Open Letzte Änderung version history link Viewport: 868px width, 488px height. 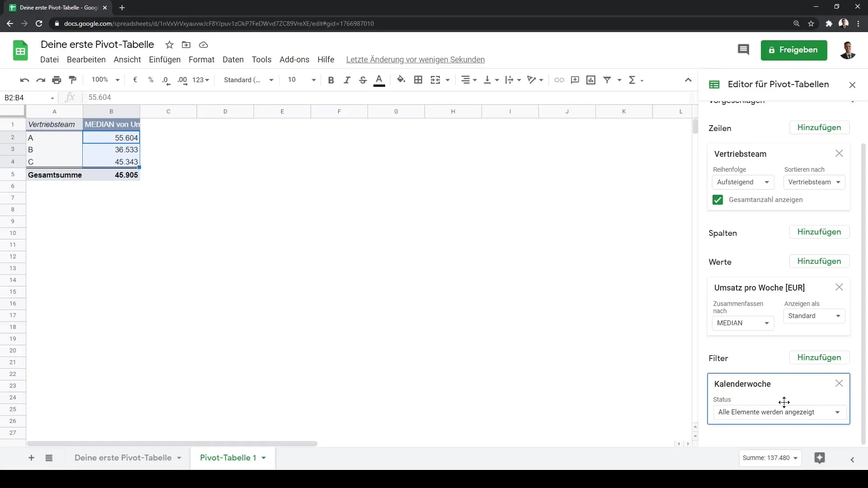[x=415, y=60]
